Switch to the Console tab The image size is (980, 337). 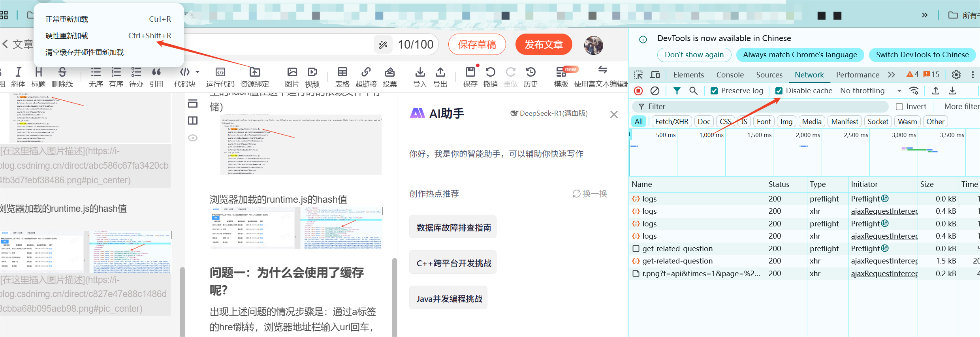pyautogui.click(x=730, y=75)
